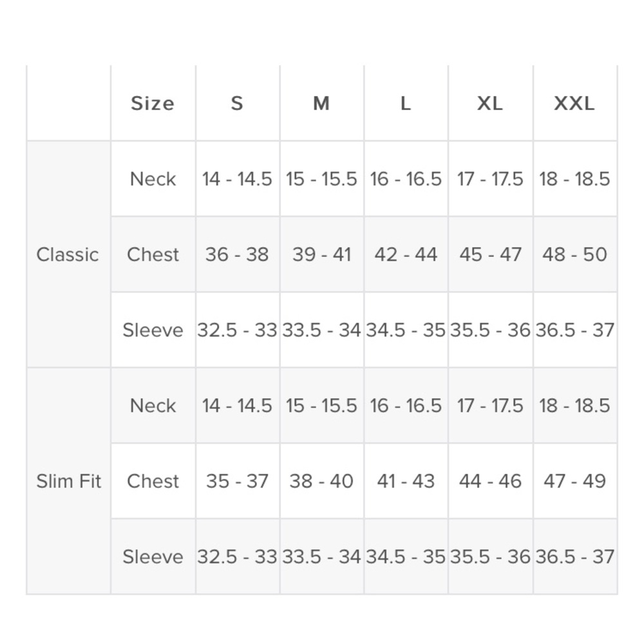Select the M size column header

tap(321, 103)
